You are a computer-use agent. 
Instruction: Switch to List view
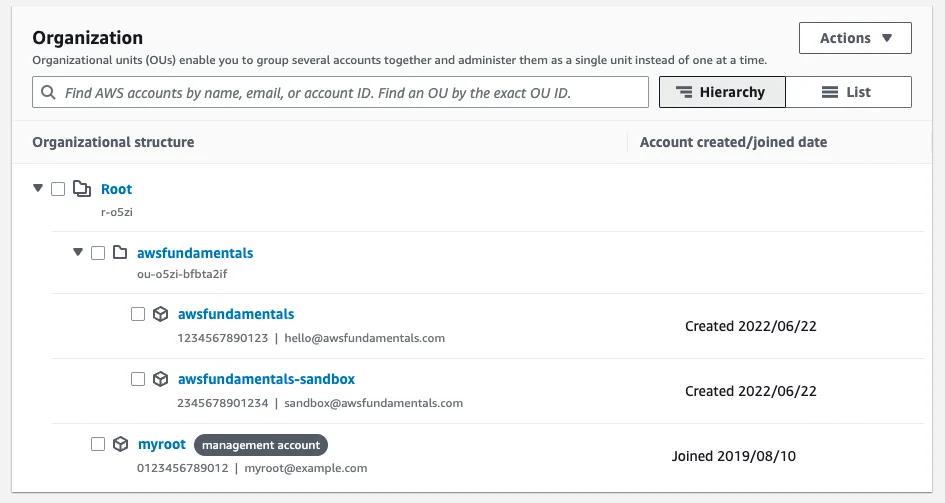(x=848, y=92)
